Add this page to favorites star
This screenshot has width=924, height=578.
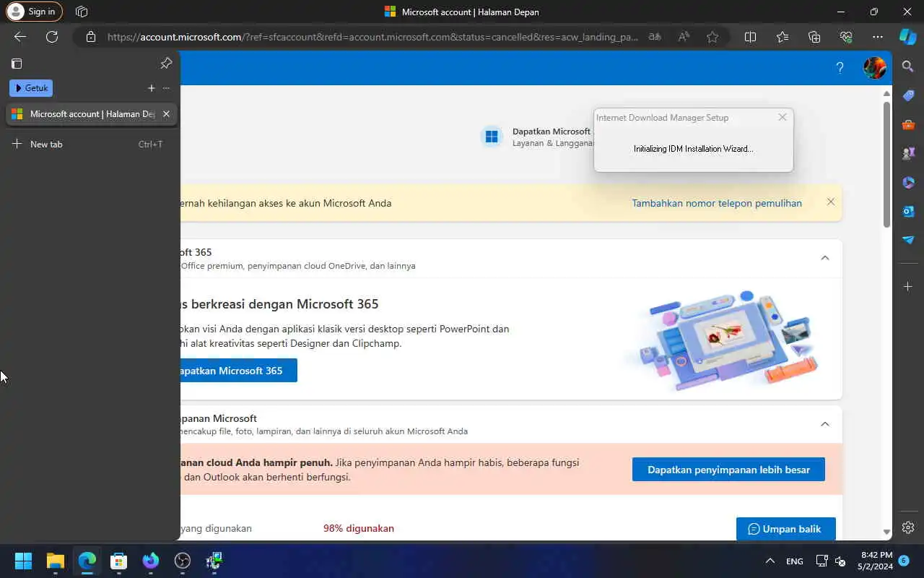pos(712,37)
